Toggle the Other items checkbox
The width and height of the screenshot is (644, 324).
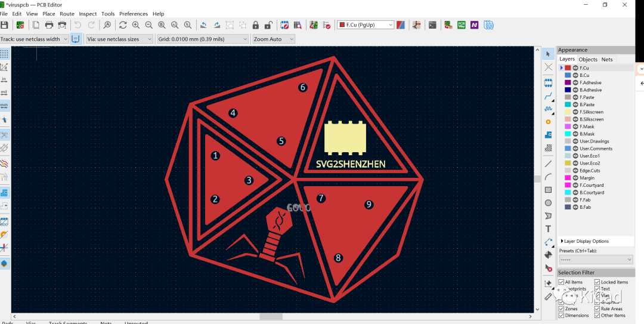pos(597,316)
